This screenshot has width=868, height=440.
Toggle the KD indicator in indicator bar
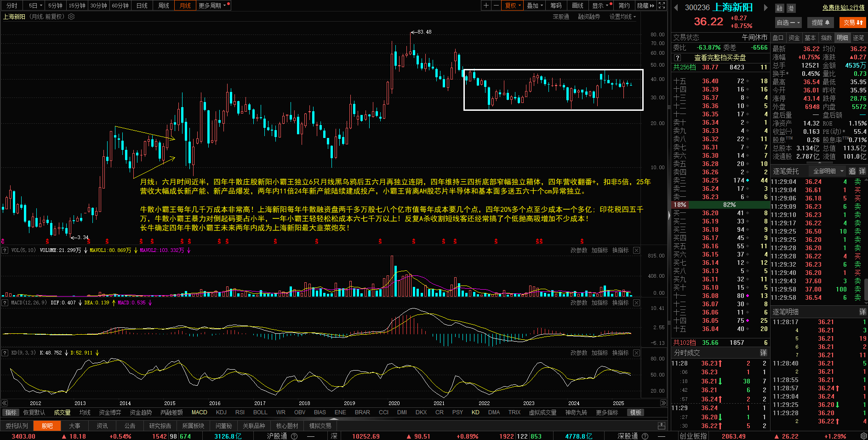(475, 412)
